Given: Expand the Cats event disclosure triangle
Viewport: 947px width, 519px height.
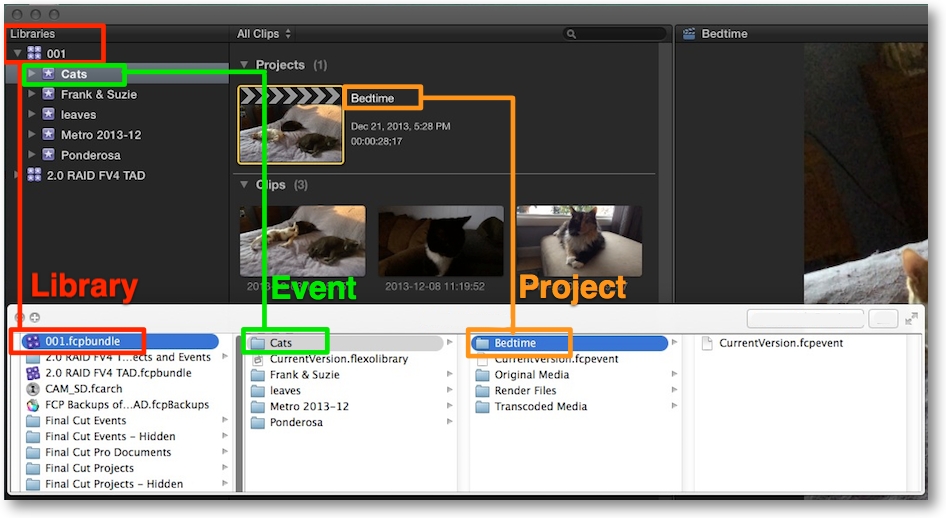Looking at the screenshot, I should tap(32, 74).
